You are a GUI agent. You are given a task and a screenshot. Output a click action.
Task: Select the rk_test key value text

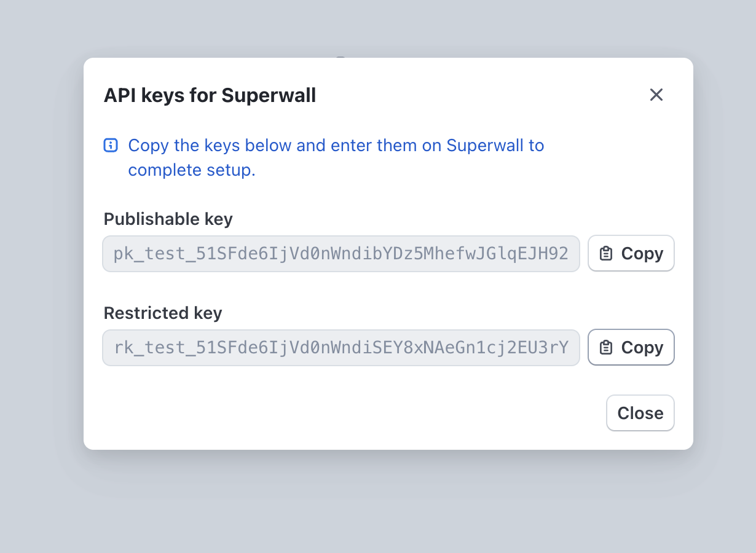tap(341, 348)
